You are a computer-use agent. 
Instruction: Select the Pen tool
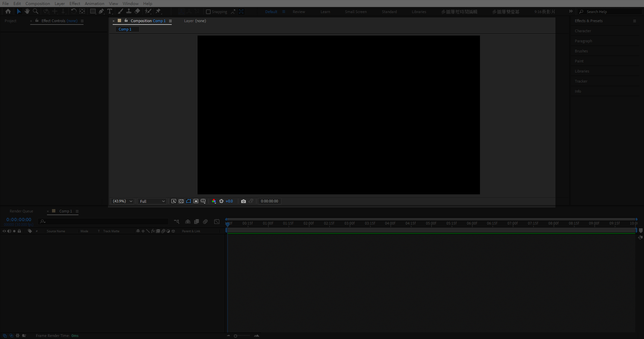(101, 11)
